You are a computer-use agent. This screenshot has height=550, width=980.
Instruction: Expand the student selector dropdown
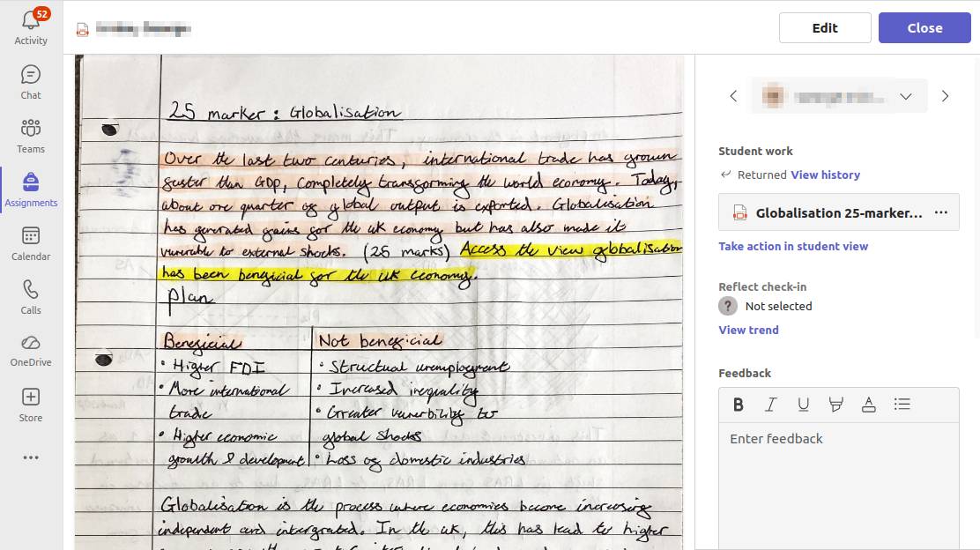pyautogui.click(x=906, y=96)
